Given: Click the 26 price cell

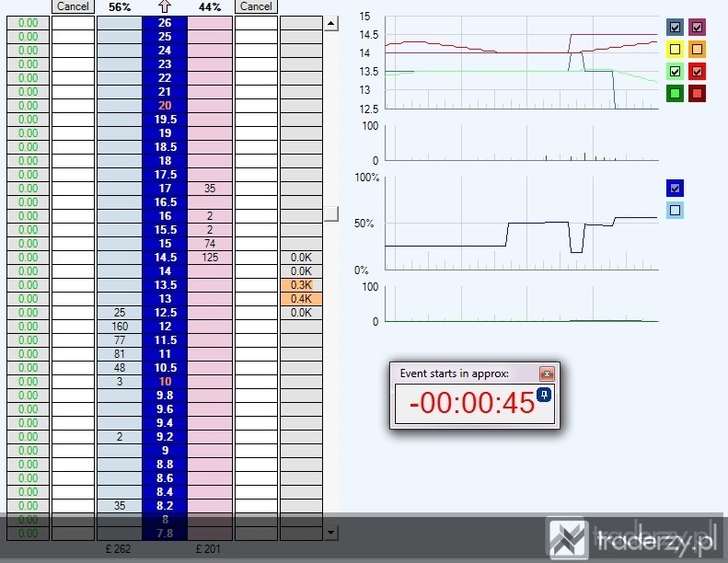Looking at the screenshot, I should pos(165,23).
